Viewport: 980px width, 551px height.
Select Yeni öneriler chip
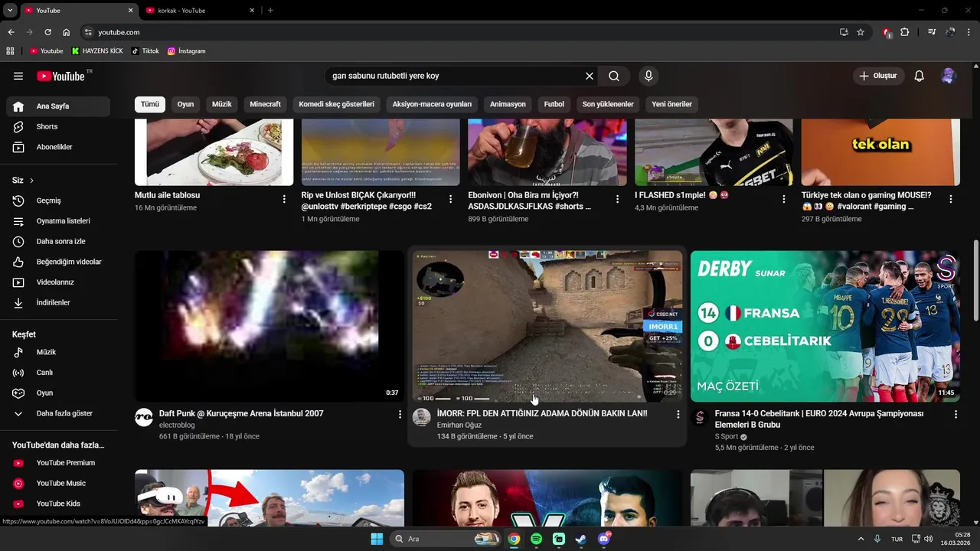pos(671,104)
